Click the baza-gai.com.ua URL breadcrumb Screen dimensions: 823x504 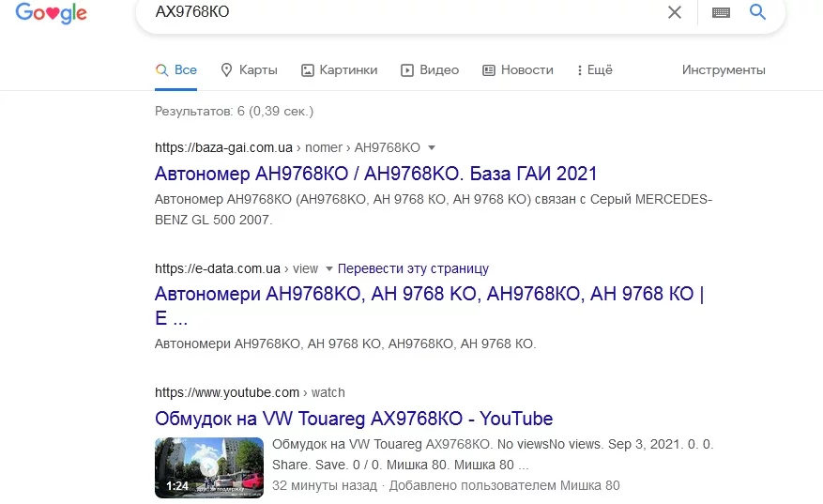click(287, 147)
